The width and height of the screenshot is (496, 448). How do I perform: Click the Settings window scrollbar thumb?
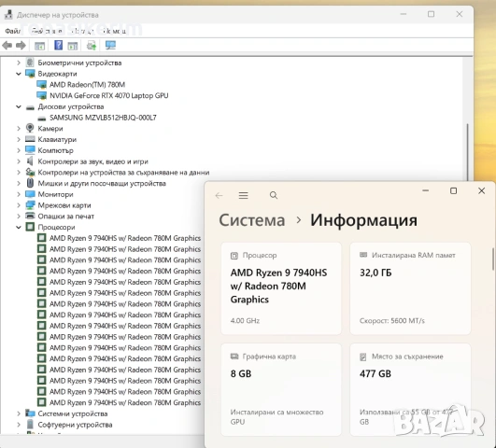point(493,259)
